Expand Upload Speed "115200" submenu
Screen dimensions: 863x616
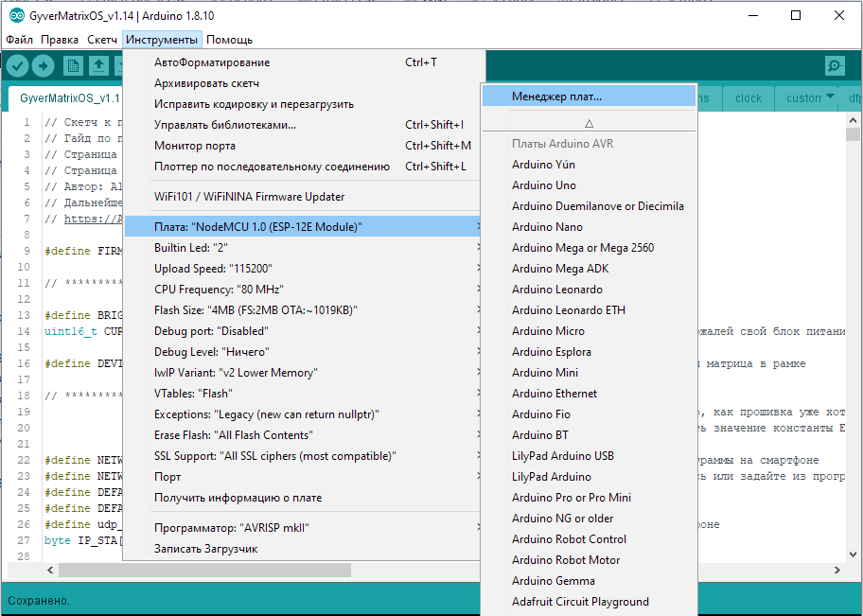point(303,269)
